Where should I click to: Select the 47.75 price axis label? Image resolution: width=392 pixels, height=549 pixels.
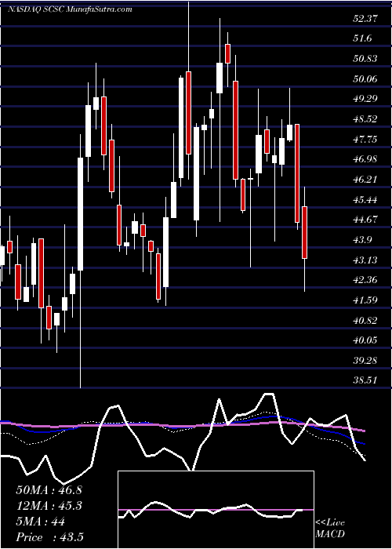point(365,140)
